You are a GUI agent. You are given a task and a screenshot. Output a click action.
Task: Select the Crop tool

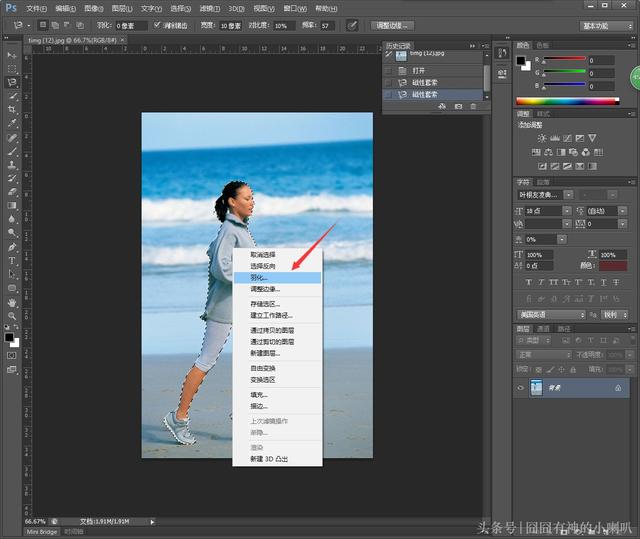pyautogui.click(x=12, y=110)
